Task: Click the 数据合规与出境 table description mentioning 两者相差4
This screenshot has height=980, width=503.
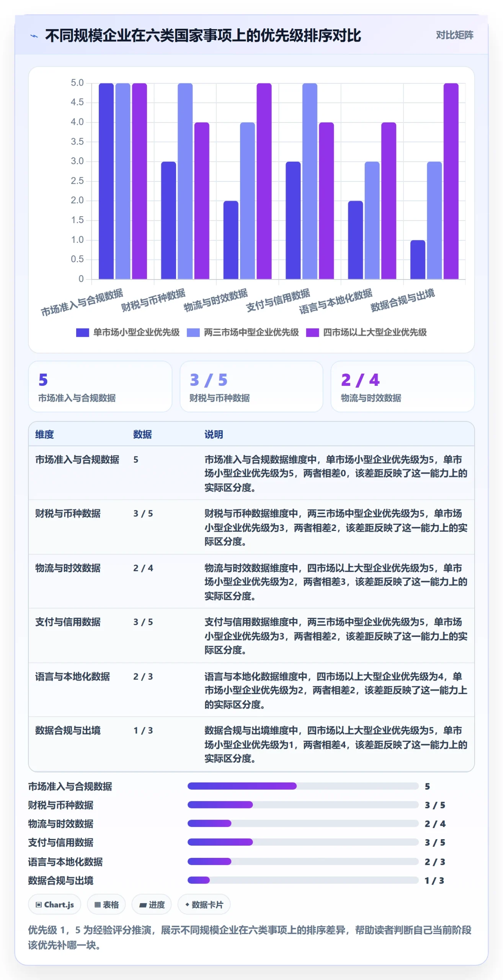Action: tap(336, 745)
